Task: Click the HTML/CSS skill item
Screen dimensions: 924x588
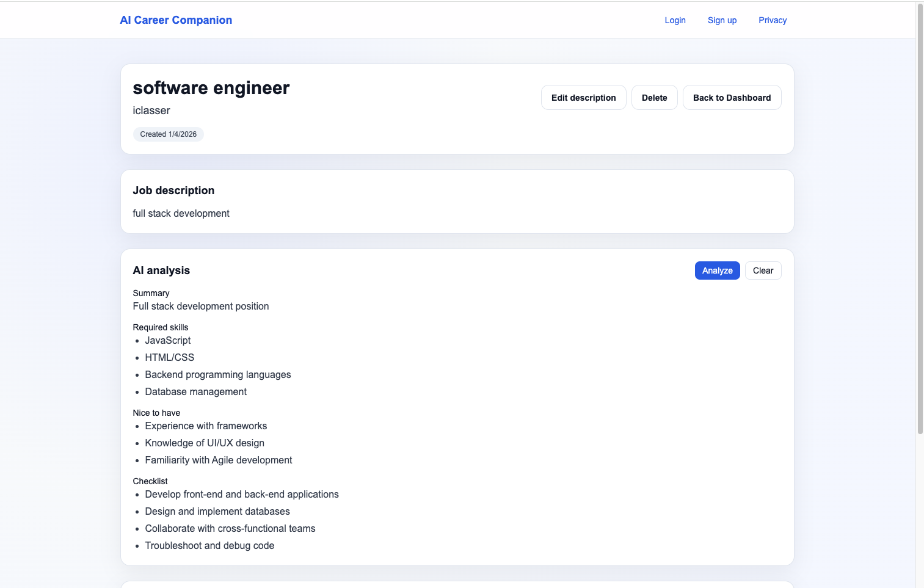Action: 170,357
